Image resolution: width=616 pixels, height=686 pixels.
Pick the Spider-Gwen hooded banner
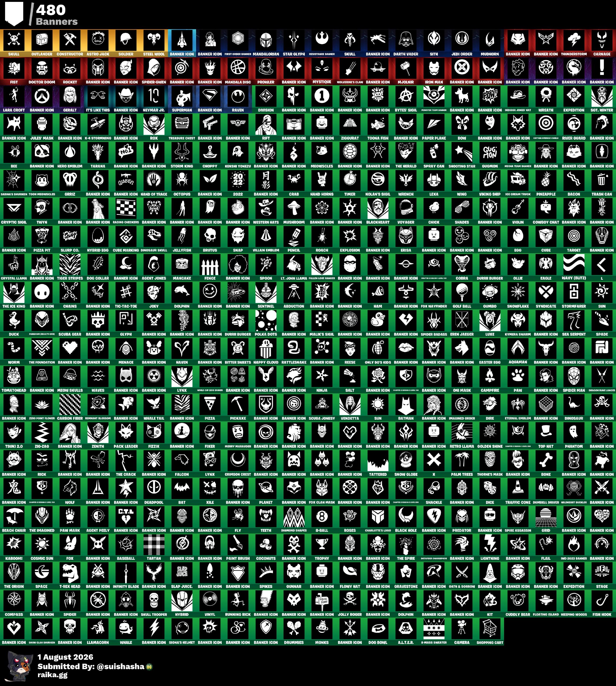(154, 71)
